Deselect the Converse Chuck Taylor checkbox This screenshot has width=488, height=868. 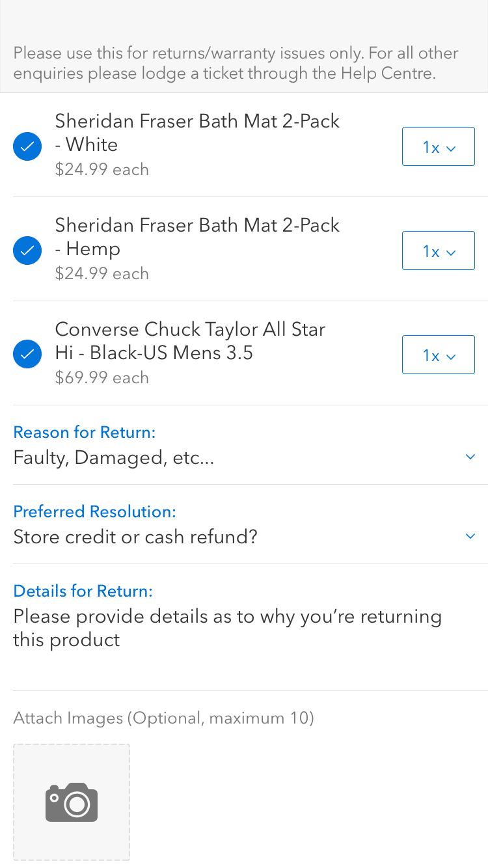[x=27, y=355]
